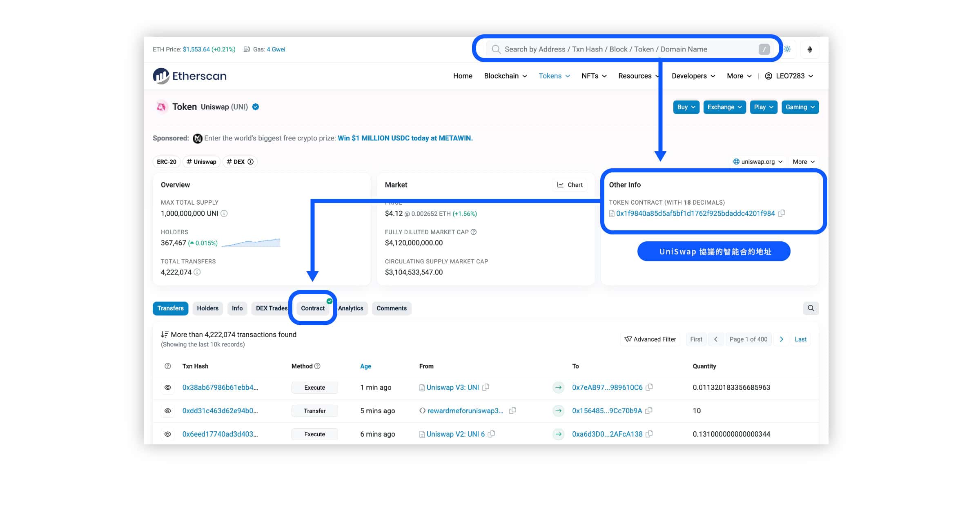Click the Uniswap verified blue checkmark badge
The width and height of the screenshot is (980, 513).
[x=256, y=107]
